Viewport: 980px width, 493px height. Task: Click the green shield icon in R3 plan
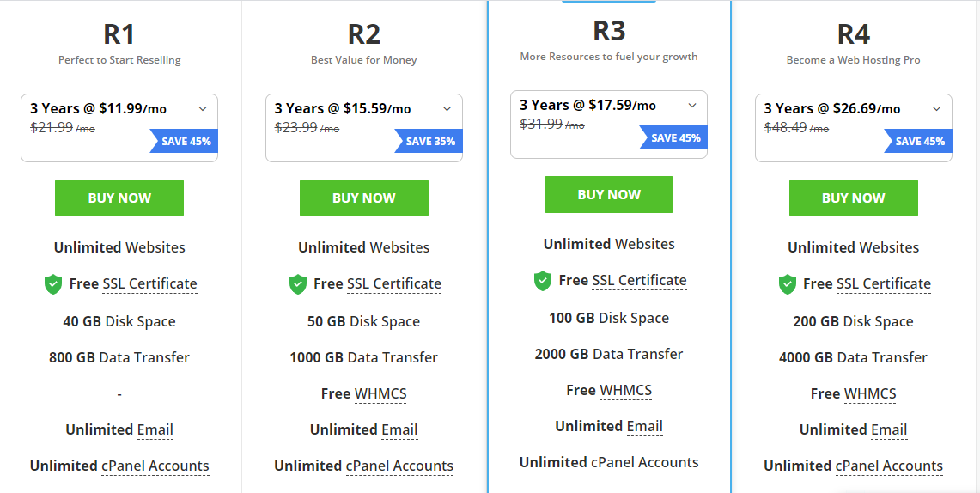(x=543, y=281)
